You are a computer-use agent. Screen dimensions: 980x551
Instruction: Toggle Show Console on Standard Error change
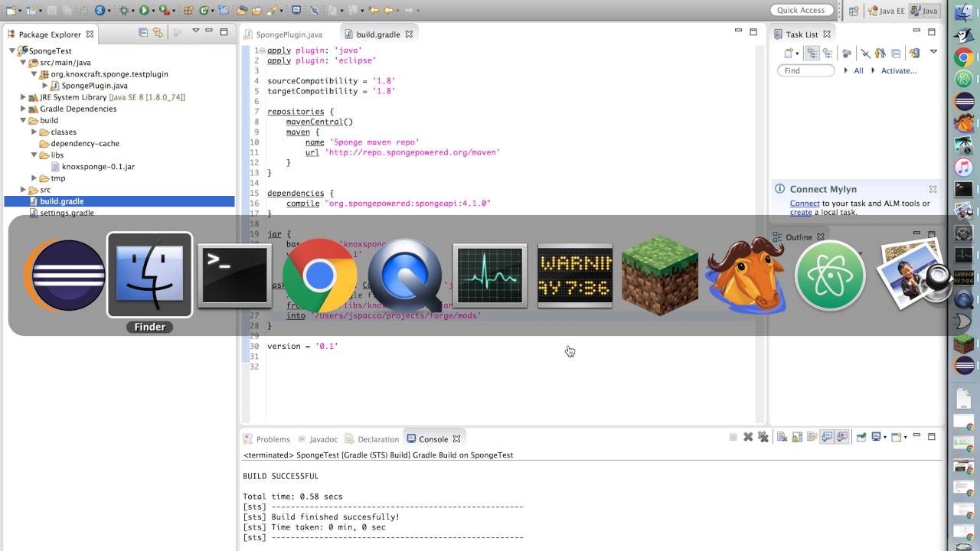tap(843, 437)
